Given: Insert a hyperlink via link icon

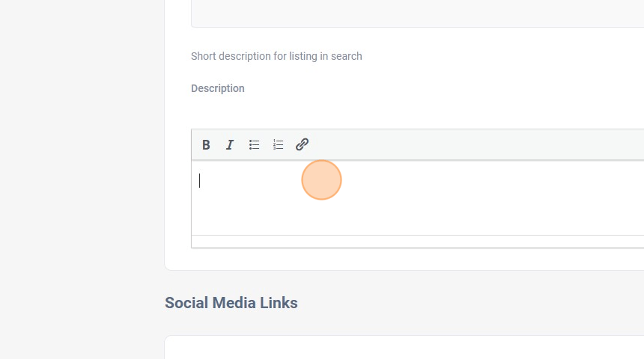Looking at the screenshot, I should (303, 145).
